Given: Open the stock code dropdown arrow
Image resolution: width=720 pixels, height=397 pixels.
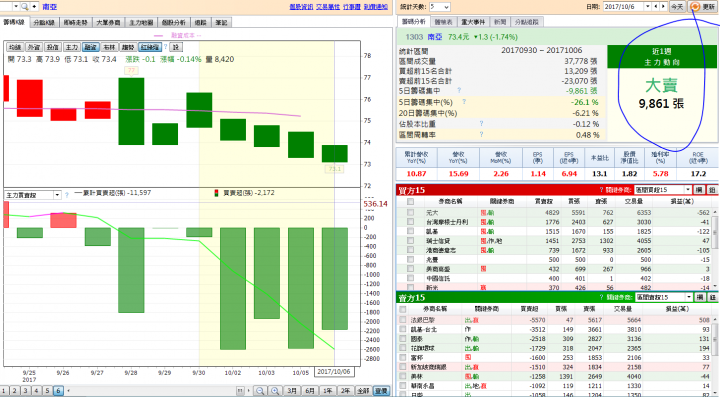Looking at the screenshot, I should coord(16,6).
